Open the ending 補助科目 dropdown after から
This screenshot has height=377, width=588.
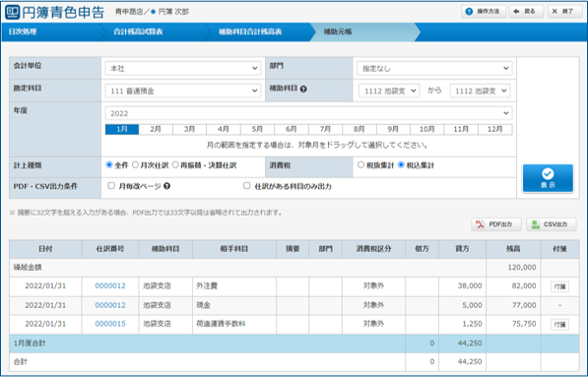480,91
